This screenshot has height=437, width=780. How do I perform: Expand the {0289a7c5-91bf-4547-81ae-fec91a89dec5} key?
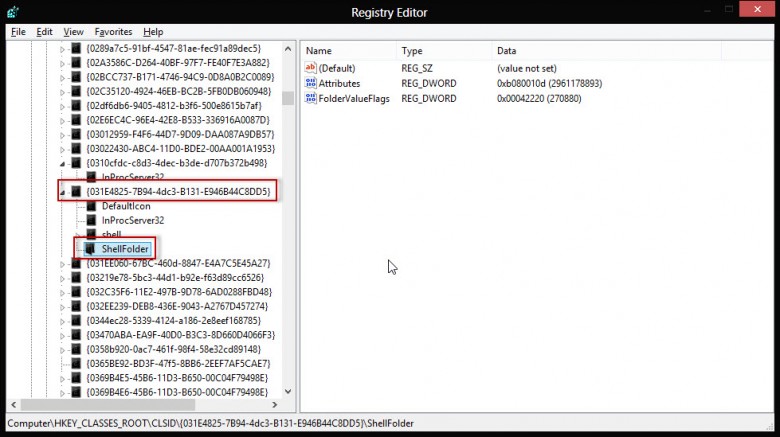click(62, 49)
